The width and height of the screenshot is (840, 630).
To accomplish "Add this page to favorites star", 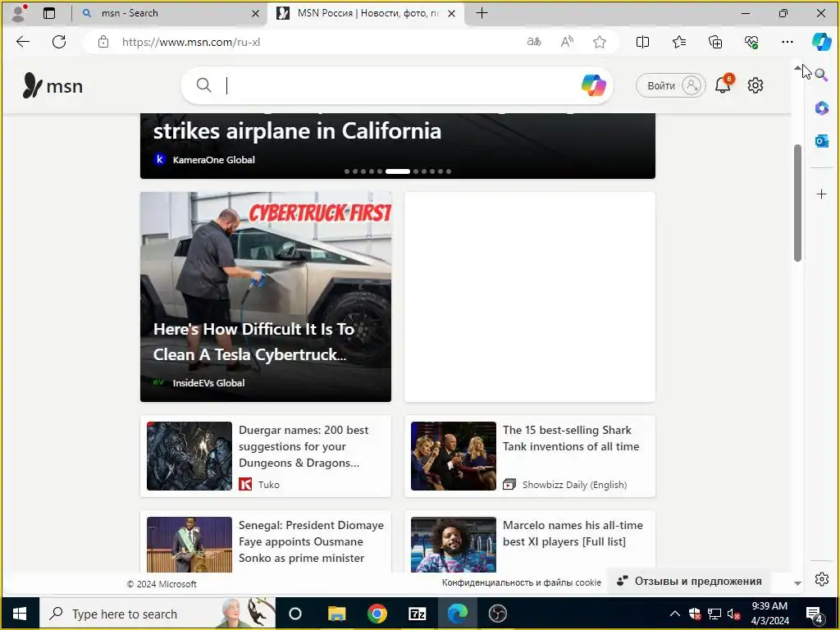I will (x=600, y=42).
